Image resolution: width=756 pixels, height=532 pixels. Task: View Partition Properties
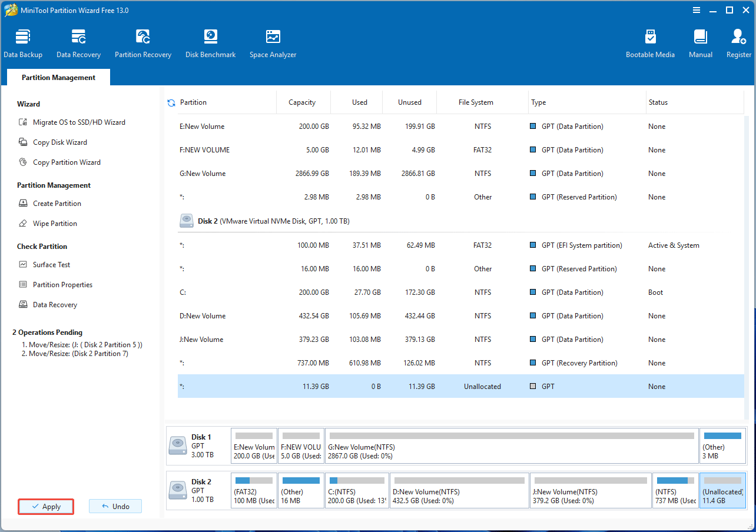pyautogui.click(x=61, y=284)
